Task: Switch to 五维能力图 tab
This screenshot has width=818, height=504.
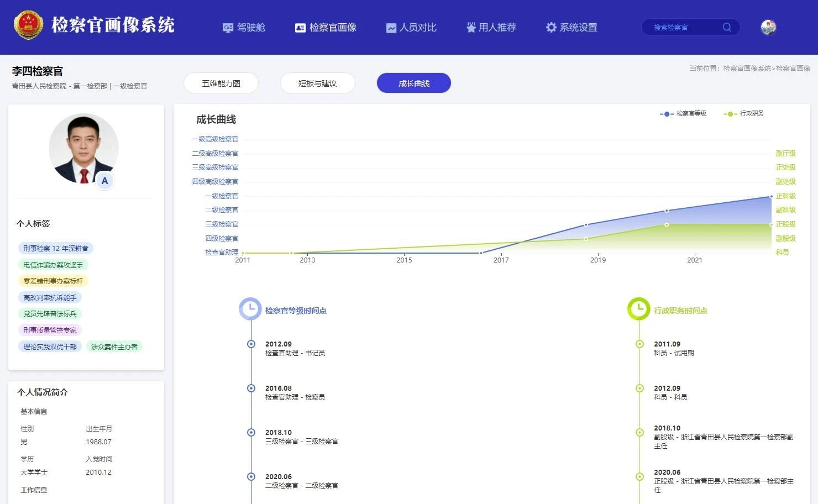Action: (221, 83)
